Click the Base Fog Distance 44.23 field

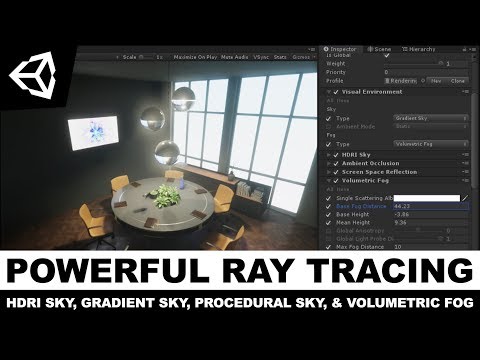431,206
